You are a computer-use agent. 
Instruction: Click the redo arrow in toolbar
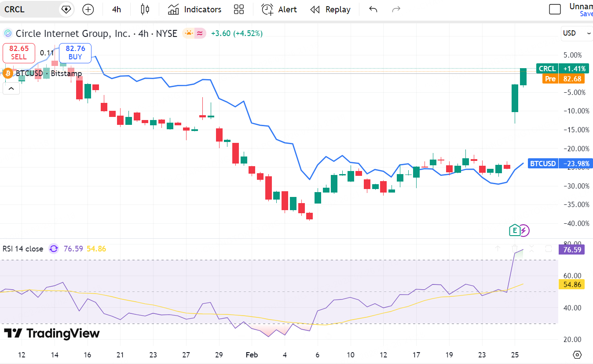pos(396,9)
